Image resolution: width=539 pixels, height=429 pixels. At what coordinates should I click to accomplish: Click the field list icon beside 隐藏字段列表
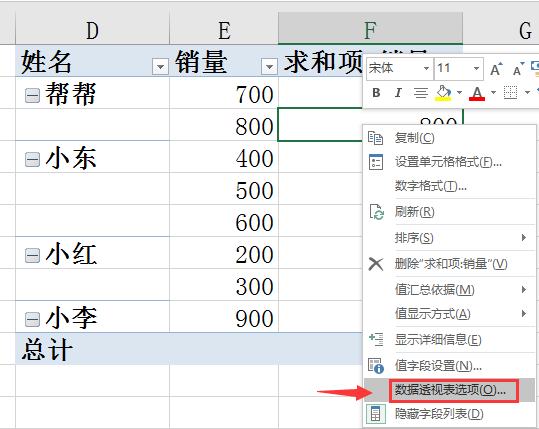coord(375,414)
